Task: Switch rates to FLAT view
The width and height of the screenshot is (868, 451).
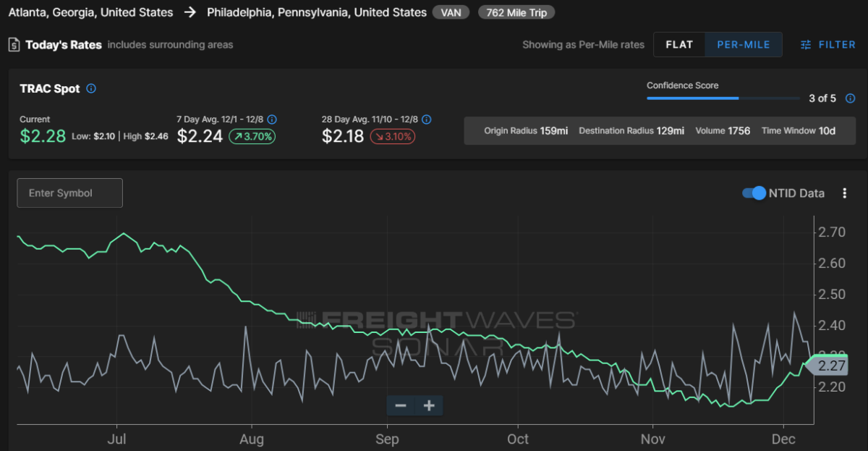Action: point(679,45)
